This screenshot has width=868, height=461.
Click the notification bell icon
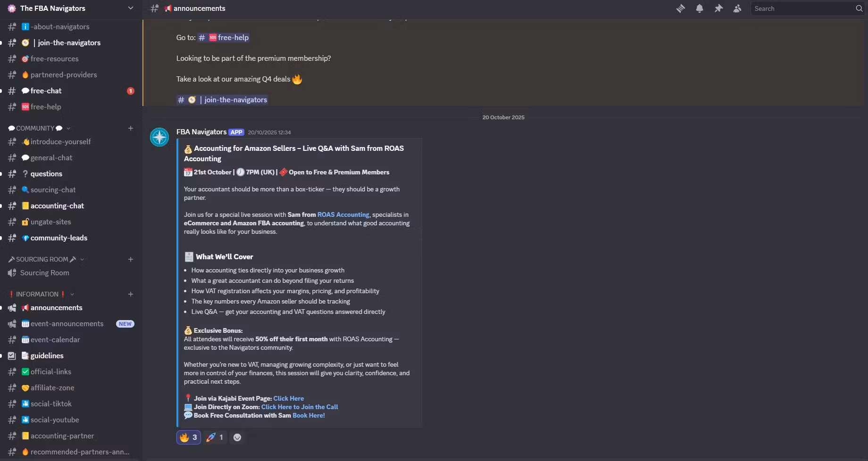(700, 8)
